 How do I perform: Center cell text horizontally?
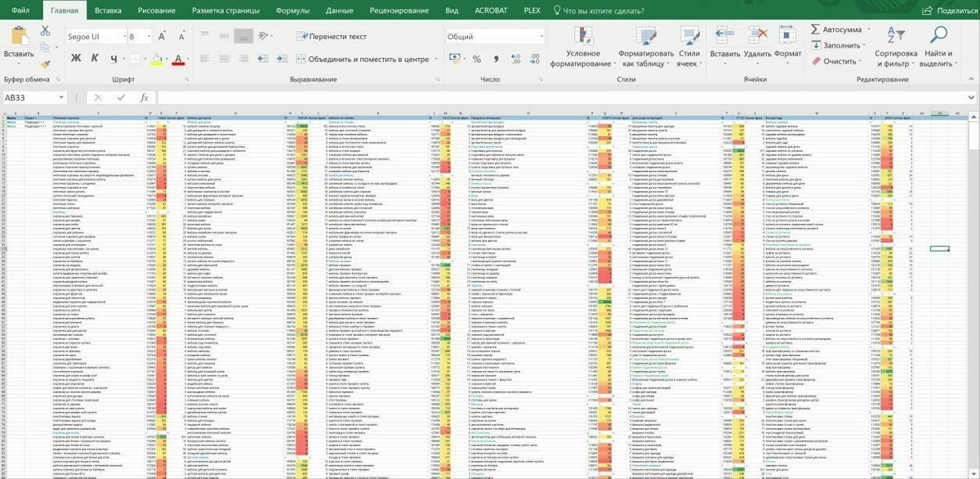(x=224, y=59)
